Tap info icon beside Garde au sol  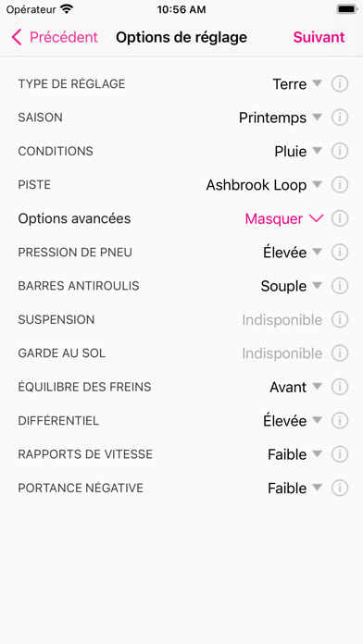click(x=340, y=353)
